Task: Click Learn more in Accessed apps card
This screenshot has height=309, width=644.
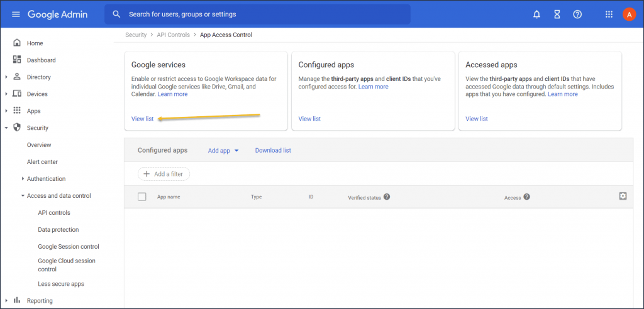Action: coord(563,94)
